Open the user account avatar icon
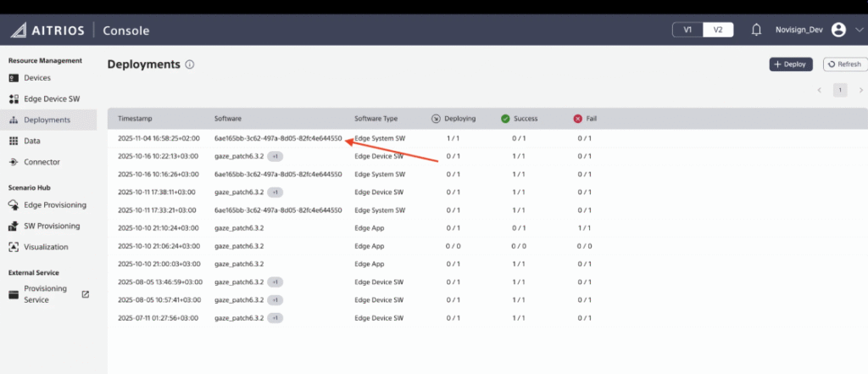 point(838,30)
